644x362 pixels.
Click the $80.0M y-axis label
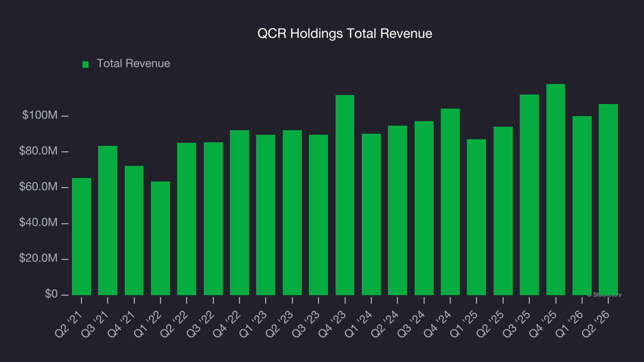[38, 151]
